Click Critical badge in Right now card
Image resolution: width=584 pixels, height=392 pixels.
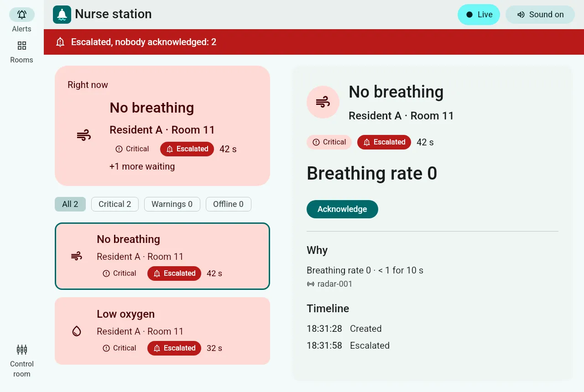pos(132,149)
